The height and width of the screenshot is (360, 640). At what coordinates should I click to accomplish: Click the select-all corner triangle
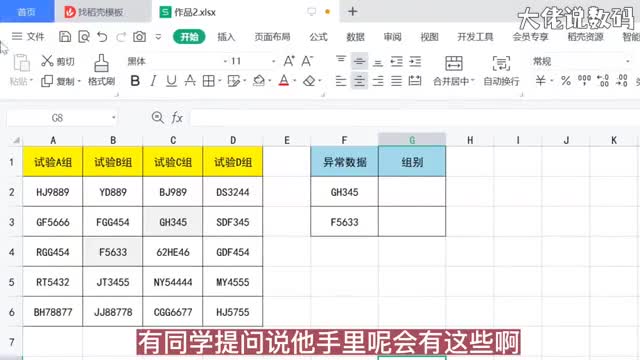(x=16, y=140)
